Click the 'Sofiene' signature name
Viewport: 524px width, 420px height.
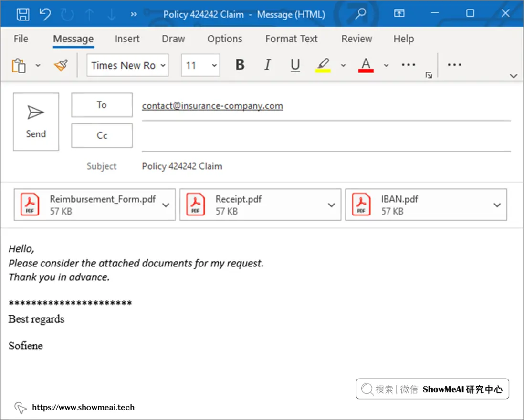pos(26,346)
